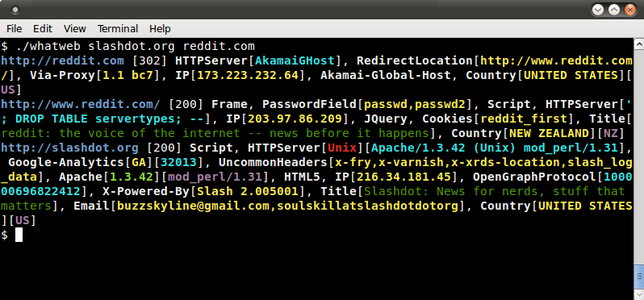Open the window menu icon in title bar
The height and width of the screenshot is (300, 644).
(15, 10)
